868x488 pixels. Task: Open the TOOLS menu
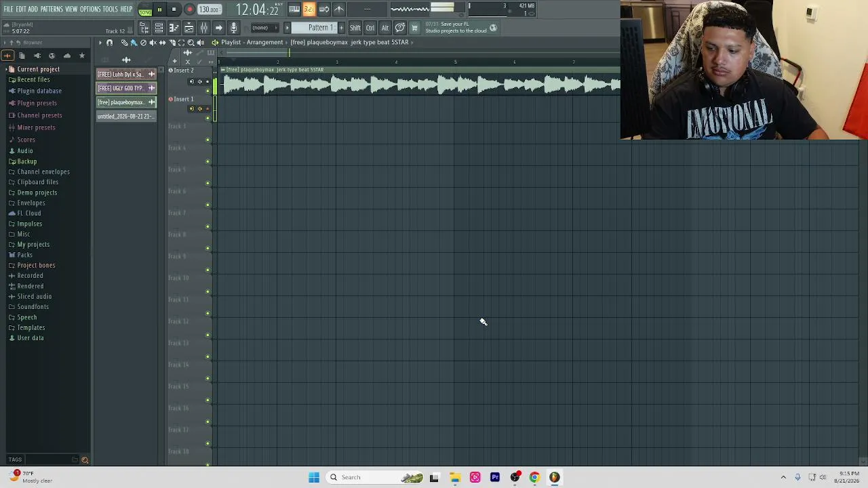[111, 9]
